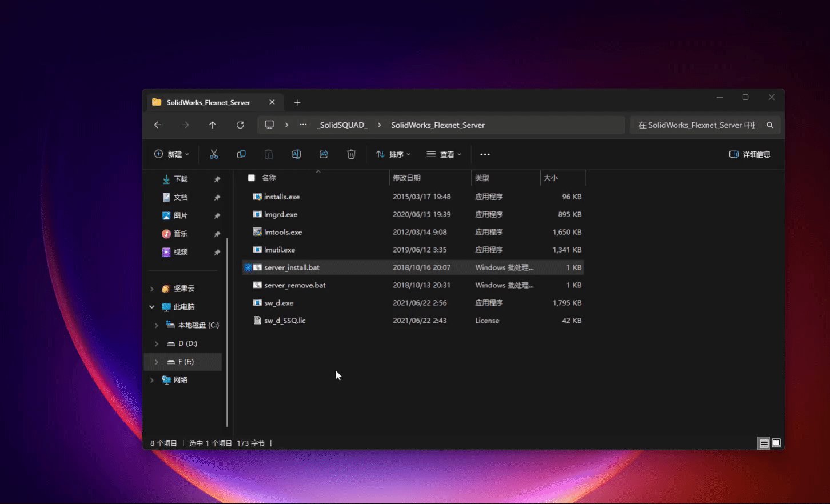Click the navigation pane scrollbar
The height and width of the screenshot is (504, 830).
(227, 331)
